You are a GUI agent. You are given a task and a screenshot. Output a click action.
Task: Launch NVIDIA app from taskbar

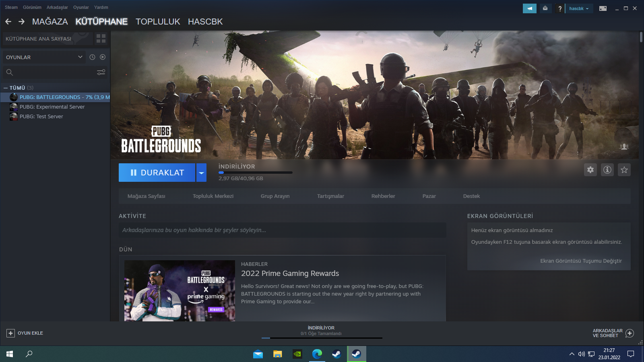pos(297,354)
